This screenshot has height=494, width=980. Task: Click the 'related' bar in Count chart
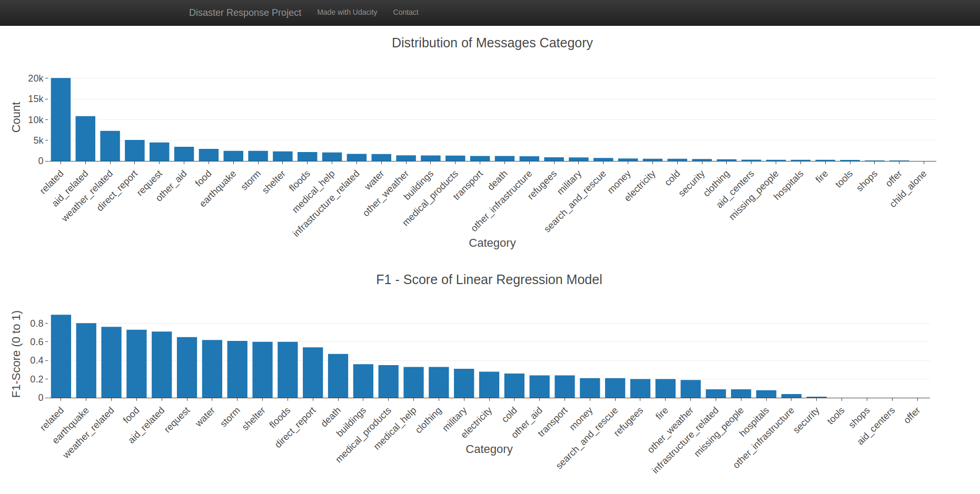61,119
